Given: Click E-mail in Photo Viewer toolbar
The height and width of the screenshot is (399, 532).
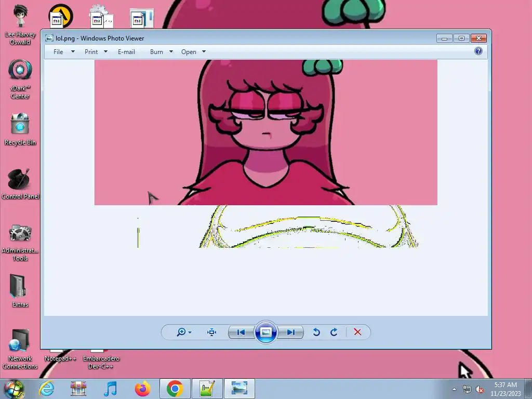Looking at the screenshot, I should (x=126, y=52).
